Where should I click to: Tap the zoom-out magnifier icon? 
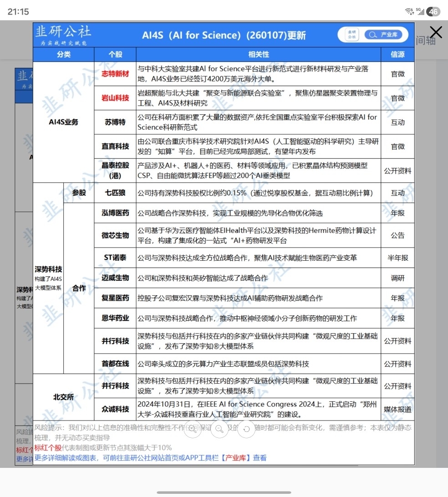coord(219,429)
